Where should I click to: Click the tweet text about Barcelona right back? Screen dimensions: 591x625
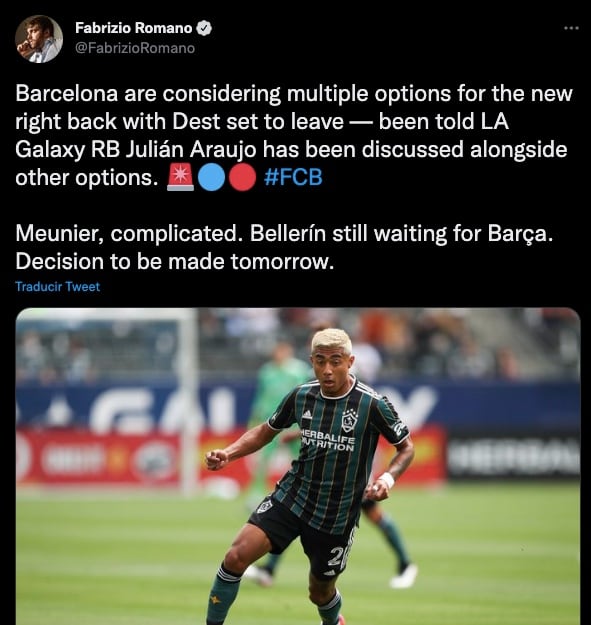[294, 135]
